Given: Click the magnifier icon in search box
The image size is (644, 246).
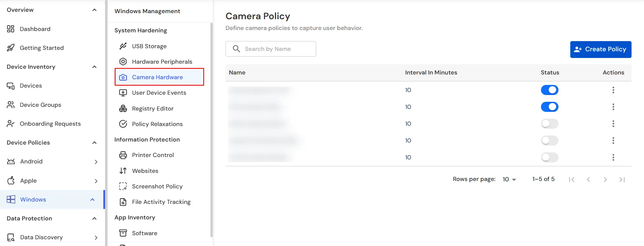Looking at the screenshot, I should point(237,49).
